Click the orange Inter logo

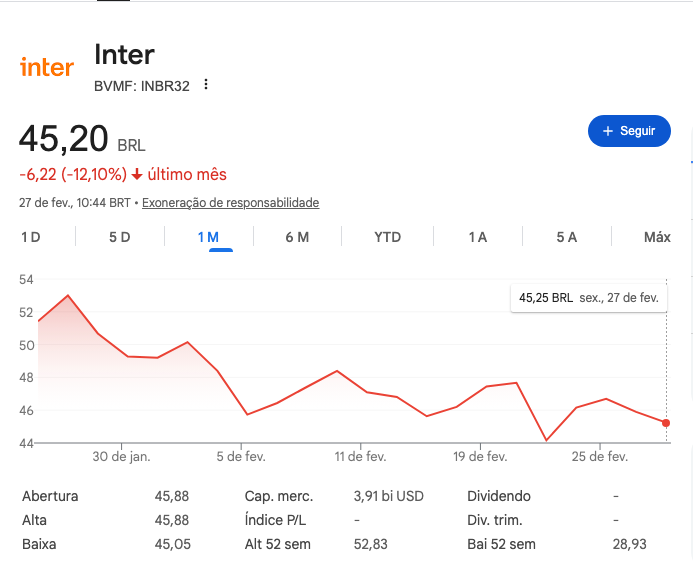47,67
